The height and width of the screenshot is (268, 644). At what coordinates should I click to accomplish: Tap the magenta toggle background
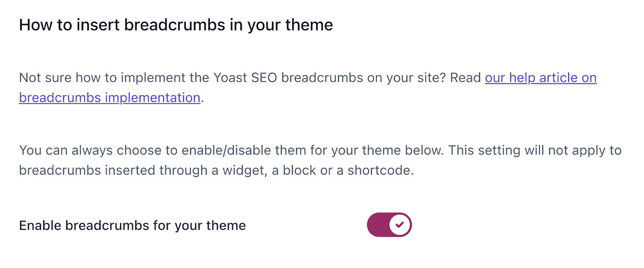tap(378, 225)
